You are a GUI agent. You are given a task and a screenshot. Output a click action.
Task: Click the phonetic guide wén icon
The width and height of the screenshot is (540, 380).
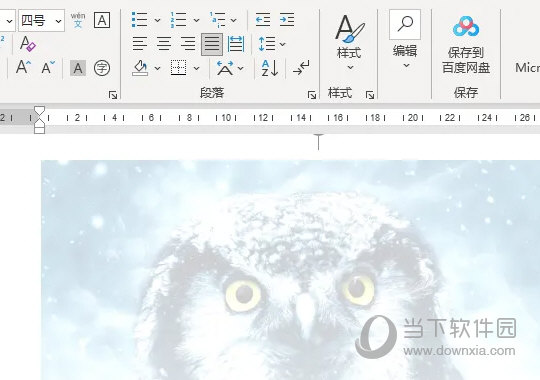(78, 20)
